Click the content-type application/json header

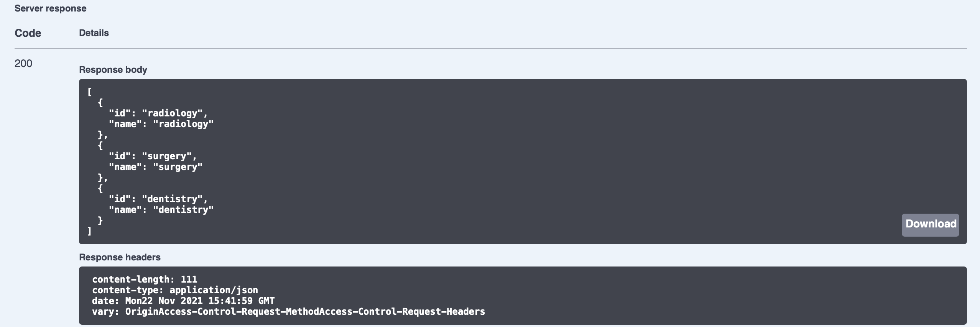[175, 290]
